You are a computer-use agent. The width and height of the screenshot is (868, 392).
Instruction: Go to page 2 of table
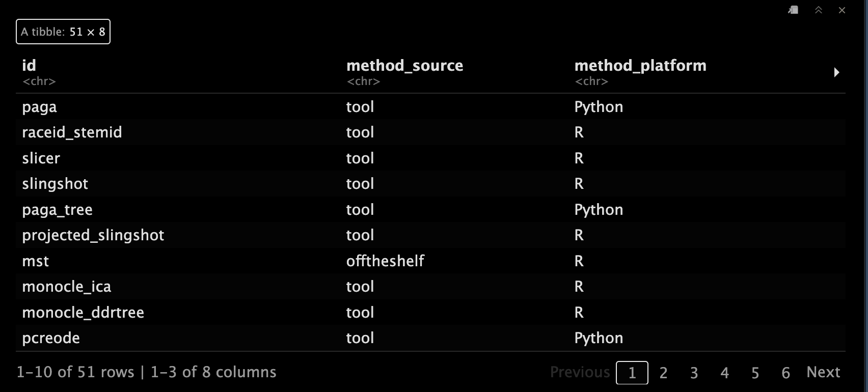click(x=663, y=373)
